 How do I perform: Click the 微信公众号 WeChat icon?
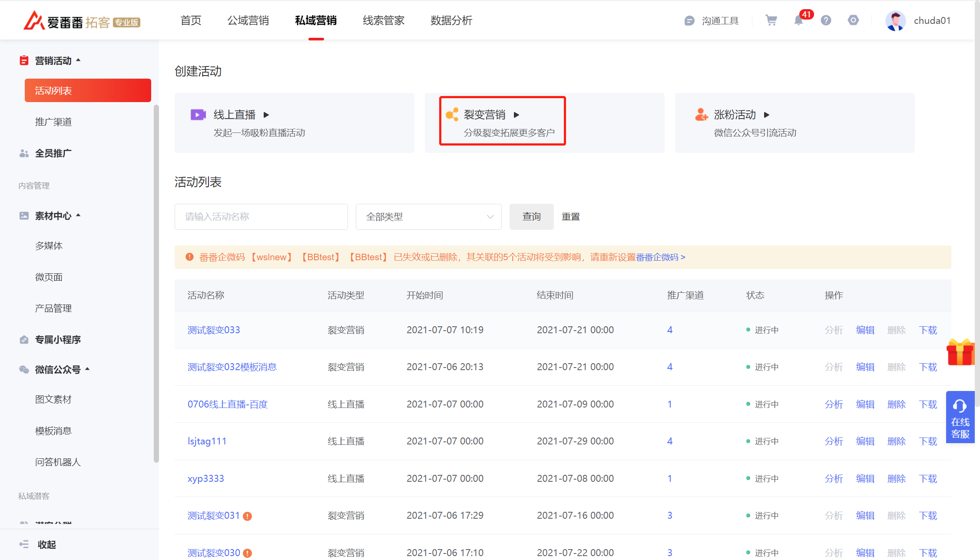pos(24,370)
